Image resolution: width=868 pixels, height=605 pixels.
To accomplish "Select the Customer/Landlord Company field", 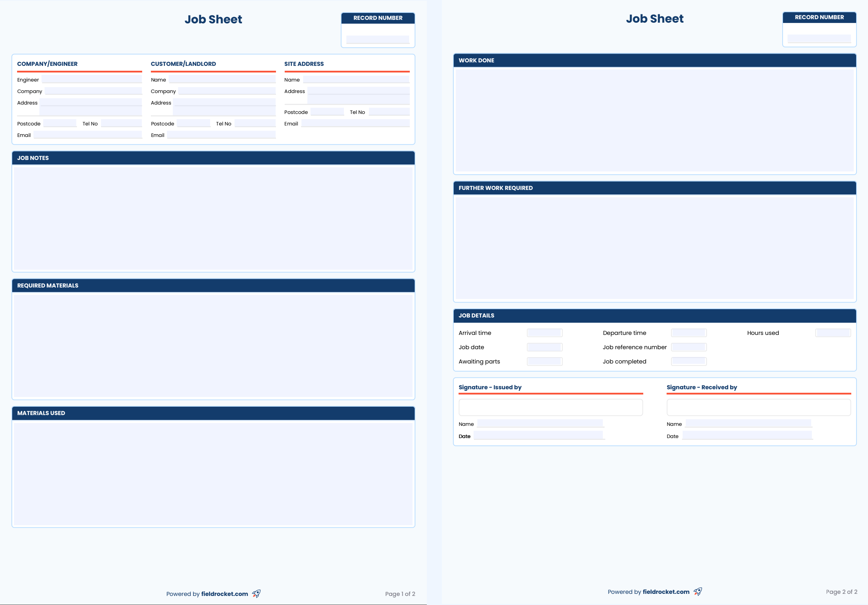I will 226,91.
